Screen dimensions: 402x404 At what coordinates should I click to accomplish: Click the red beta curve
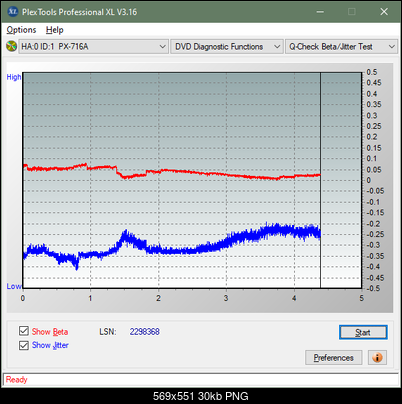click(172, 172)
